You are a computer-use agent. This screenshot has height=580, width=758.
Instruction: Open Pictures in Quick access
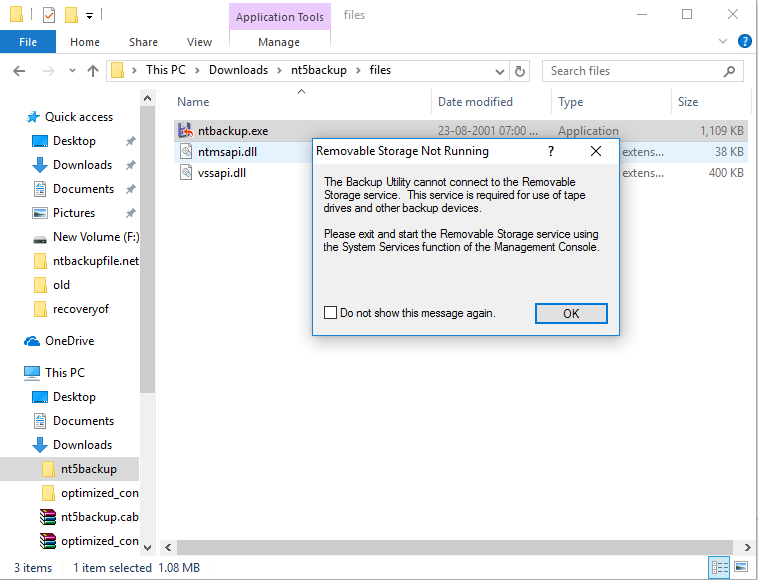click(74, 213)
